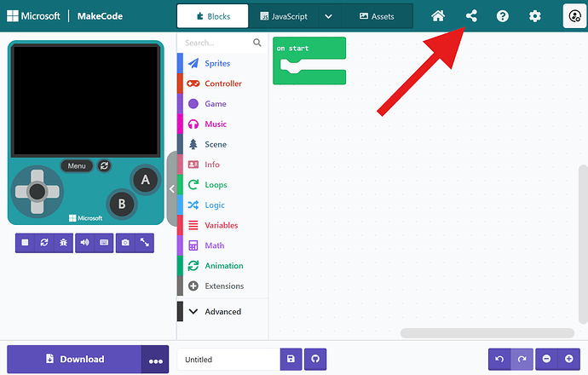Create GitHub repository with the GitHub icon
Viewport: 588px width, 375px height.
315,360
